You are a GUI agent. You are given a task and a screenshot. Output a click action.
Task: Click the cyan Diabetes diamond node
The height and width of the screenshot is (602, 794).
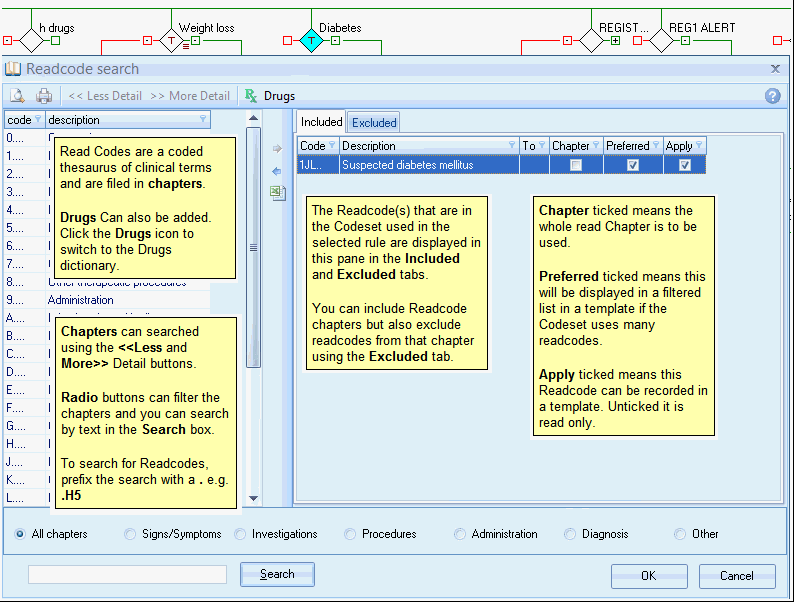[x=312, y=41]
